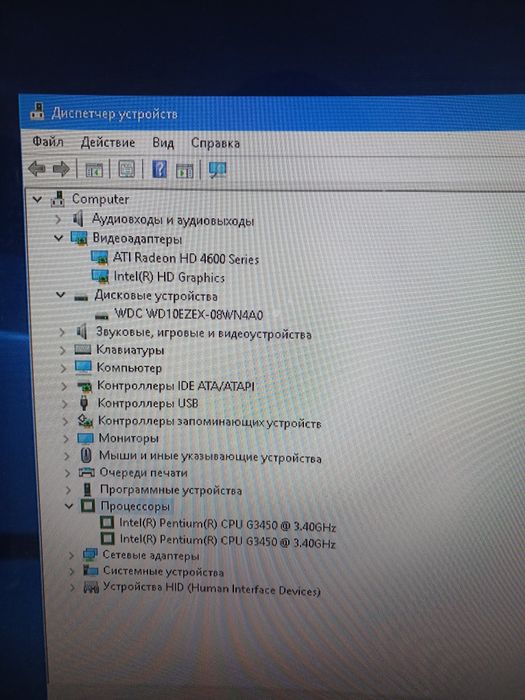Click the Forward arrow toolbar icon
Viewport: 525px width, 700px height.
click(61, 169)
